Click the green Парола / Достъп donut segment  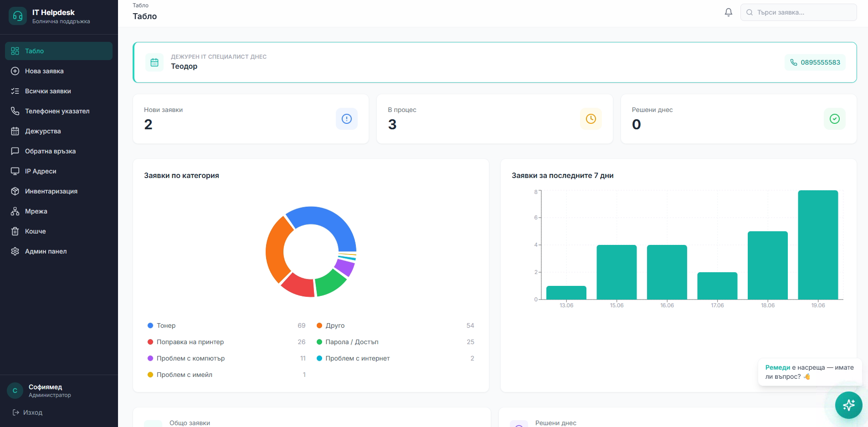pyautogui.click(x=329, y=283)
